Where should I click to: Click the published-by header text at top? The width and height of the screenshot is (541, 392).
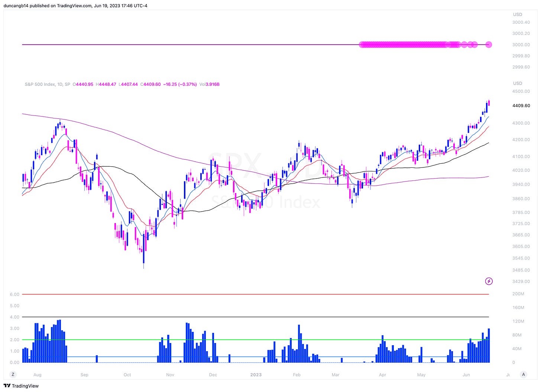point(75,6)
